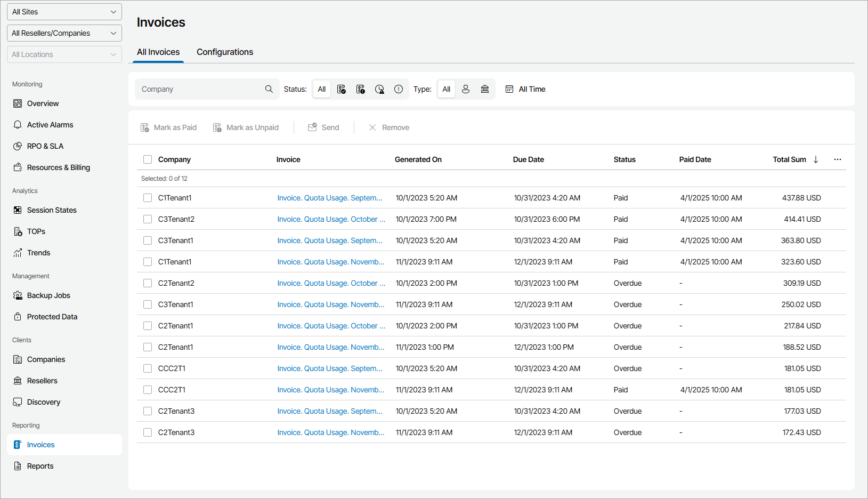Viewport: 868px width, 499px height.
Task: Navigate to Reports in the sidebar
Action: click(x=40, y=465)
